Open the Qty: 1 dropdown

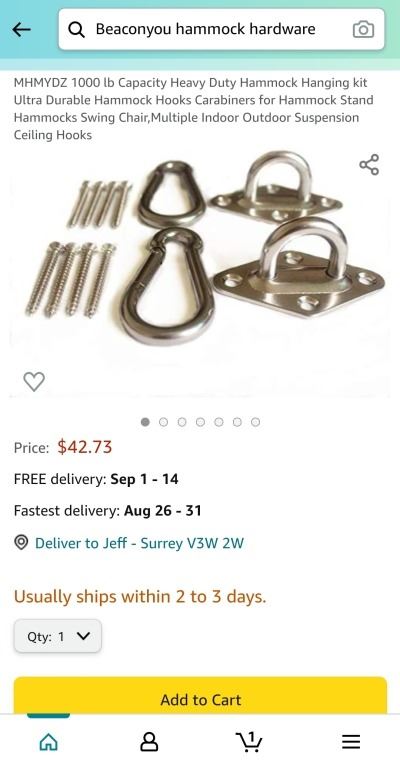click(x=58, y=636)
